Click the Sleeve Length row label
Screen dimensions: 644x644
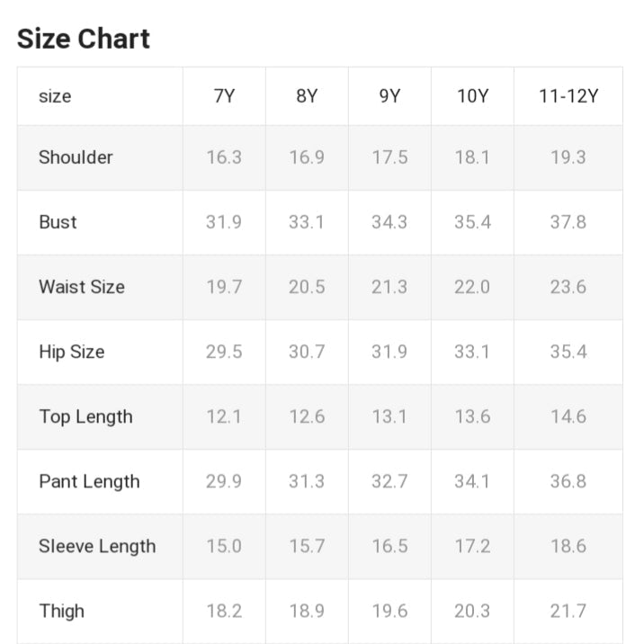(x=97, y=546)
